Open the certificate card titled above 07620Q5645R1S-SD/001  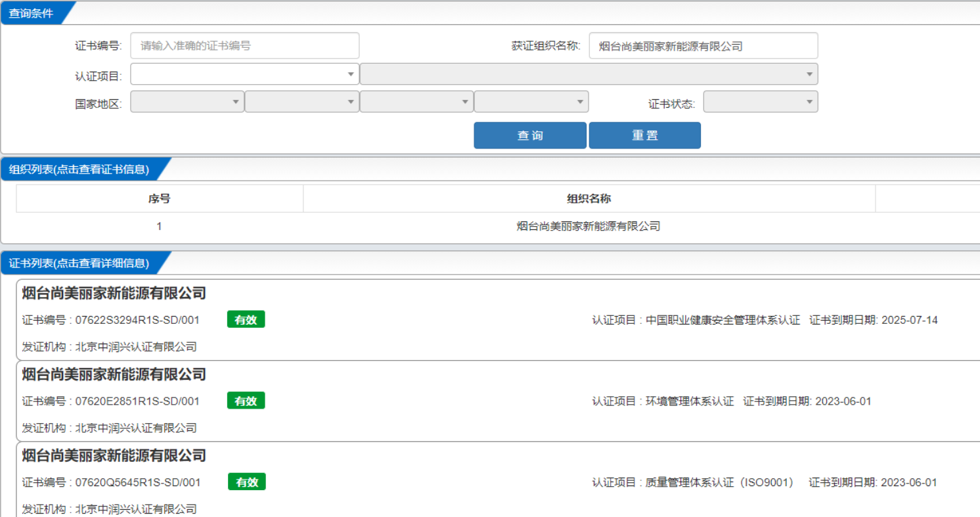click(114, 456)
